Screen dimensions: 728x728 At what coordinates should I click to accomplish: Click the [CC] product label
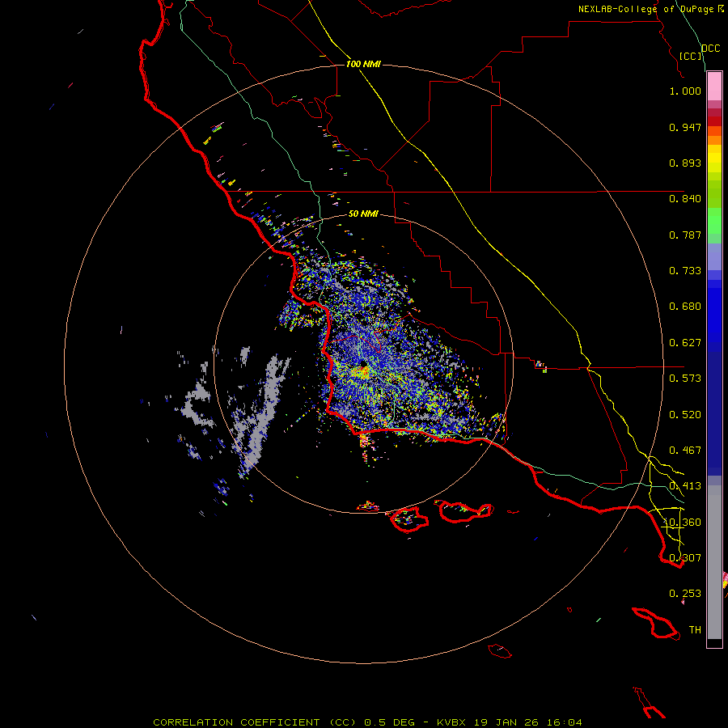[691, 56]
